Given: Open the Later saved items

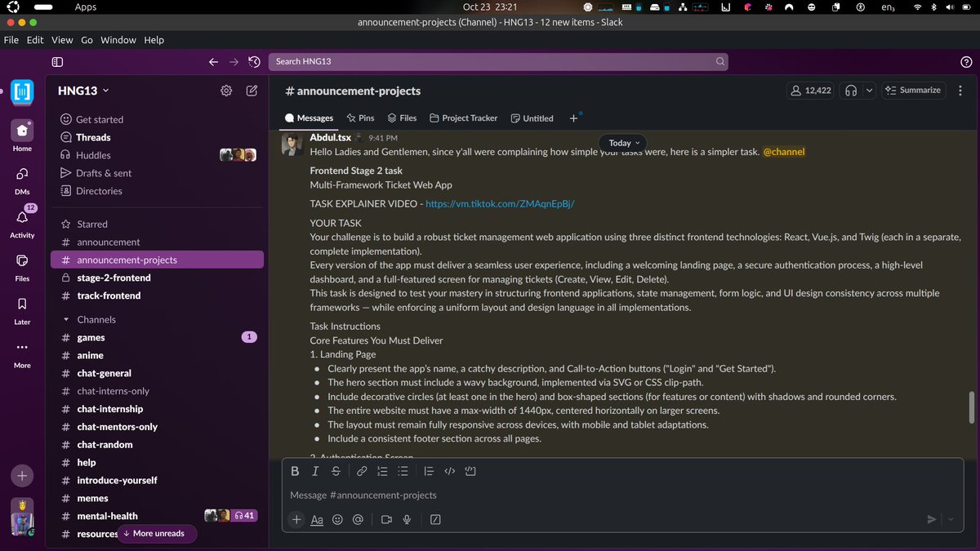Looking at the screenshot, I should 22,309.
